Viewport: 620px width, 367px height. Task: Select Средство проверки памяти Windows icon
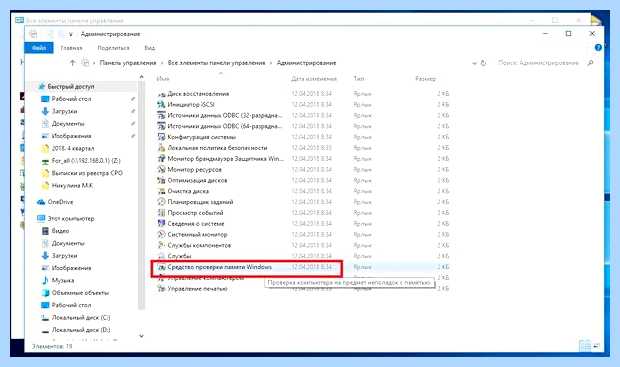click(x=161, y=267)
